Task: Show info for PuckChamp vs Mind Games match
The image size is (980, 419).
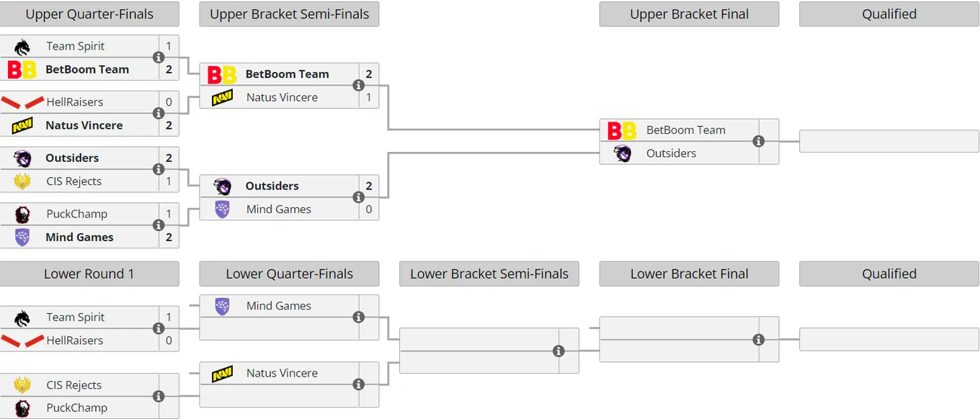Action: tap(159, 225)
